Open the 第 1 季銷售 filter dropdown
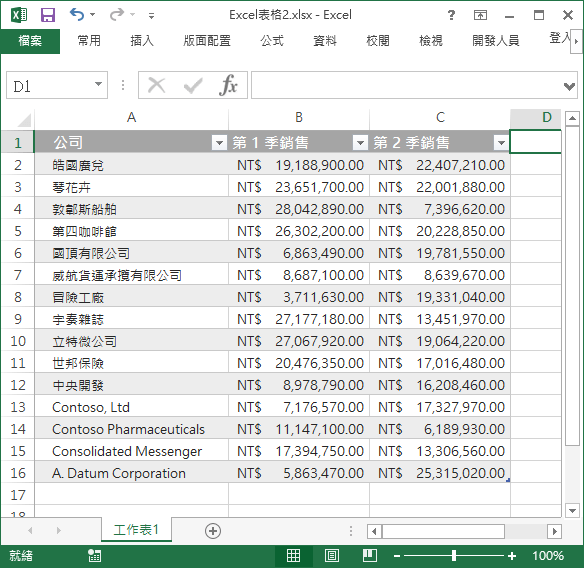The width and height of the screenshot is (584, 568). (360, 143)
